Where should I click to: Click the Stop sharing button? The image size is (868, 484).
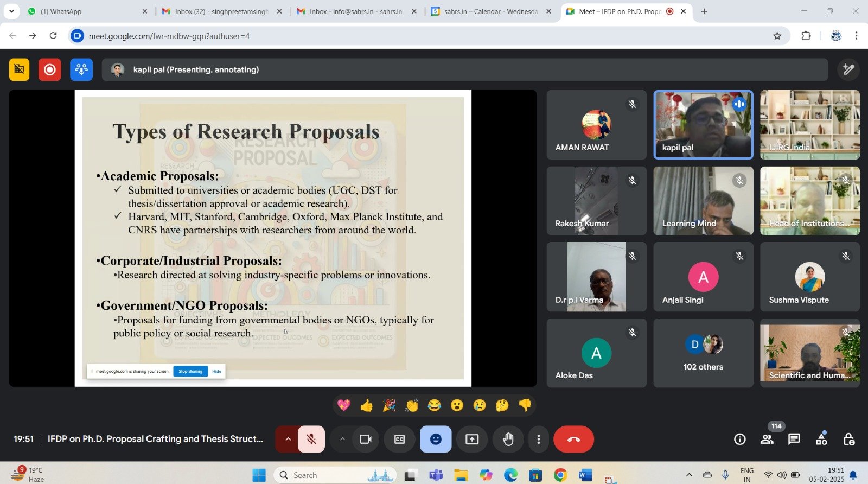pyautogui.click(x=190, y=371)
